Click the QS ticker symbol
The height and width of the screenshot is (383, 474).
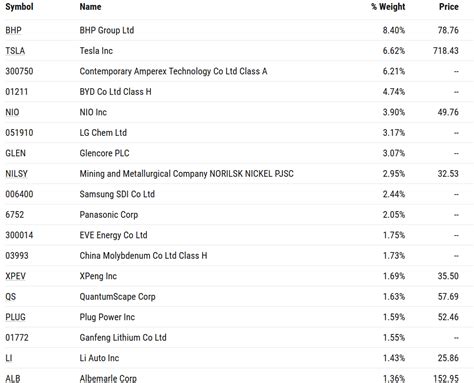[x=11, y=297]
